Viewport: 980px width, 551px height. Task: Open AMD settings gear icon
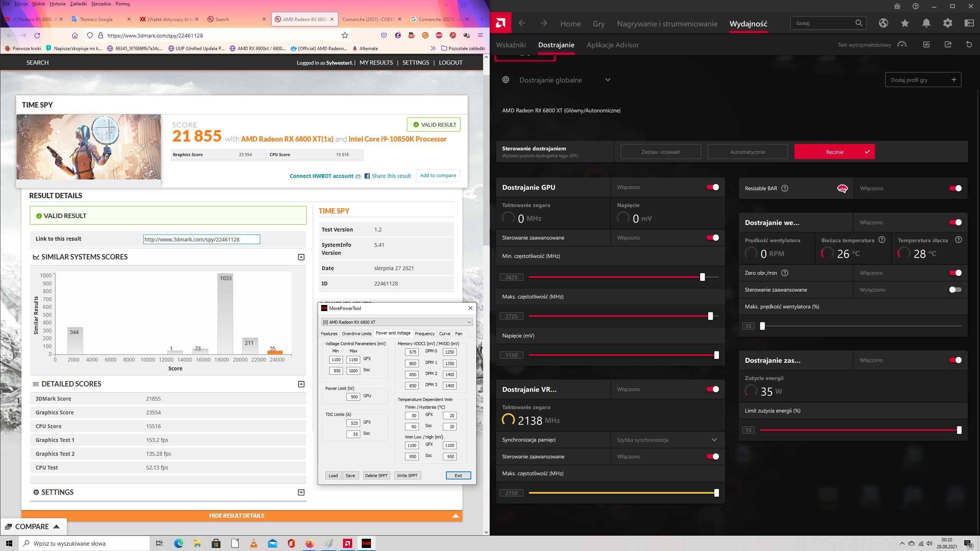pyautogui.click(x=947, y=23)
